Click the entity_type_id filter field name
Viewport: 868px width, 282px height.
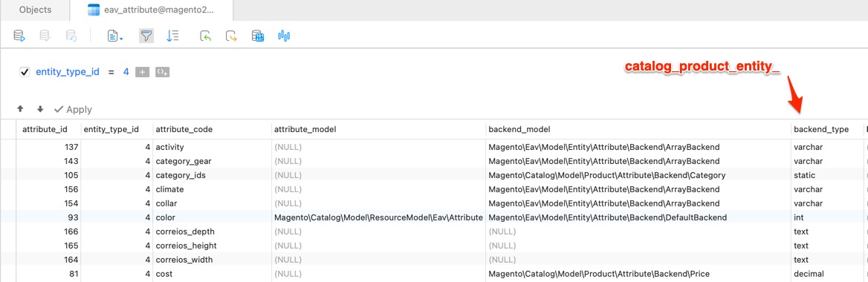click(x=68, y=72)
